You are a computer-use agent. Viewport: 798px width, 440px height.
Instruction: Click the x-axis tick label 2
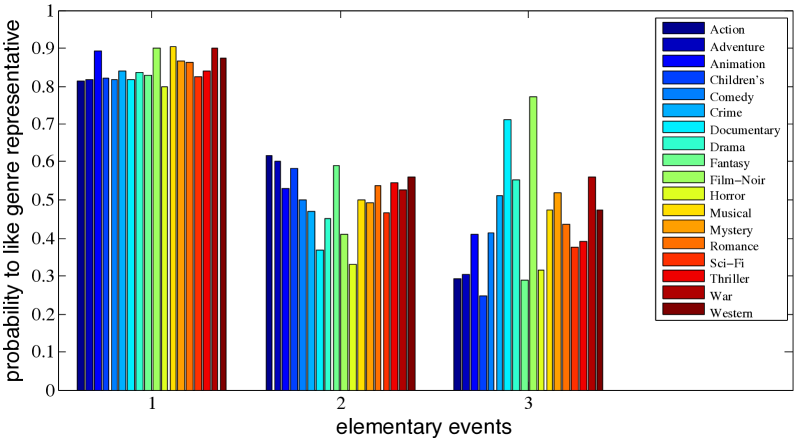click(340, 403)
